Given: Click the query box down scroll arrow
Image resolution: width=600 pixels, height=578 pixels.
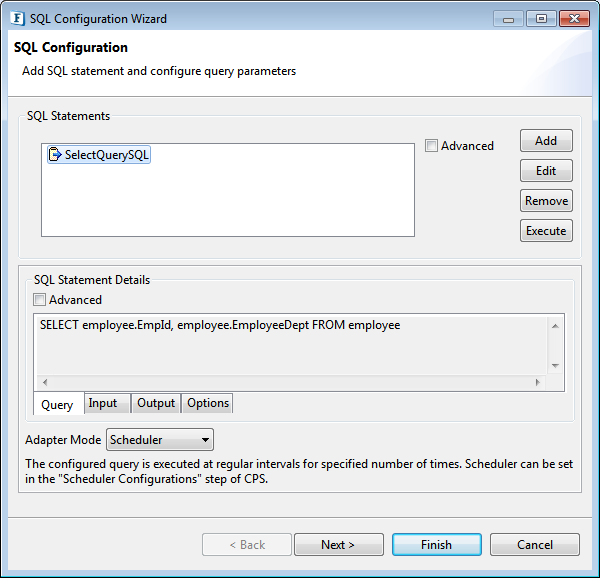Looking at the screenshot, I should click(x=555, y=366).
